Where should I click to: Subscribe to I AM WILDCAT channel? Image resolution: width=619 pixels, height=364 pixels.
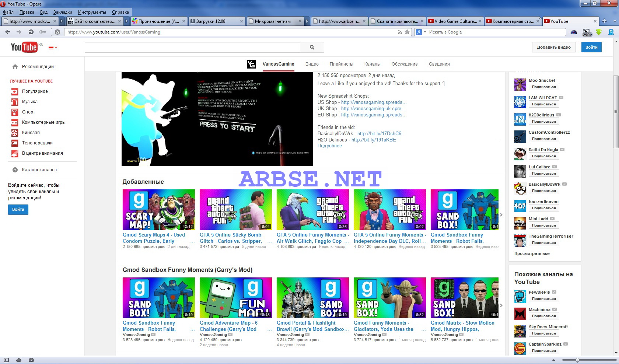pos(544,104)
